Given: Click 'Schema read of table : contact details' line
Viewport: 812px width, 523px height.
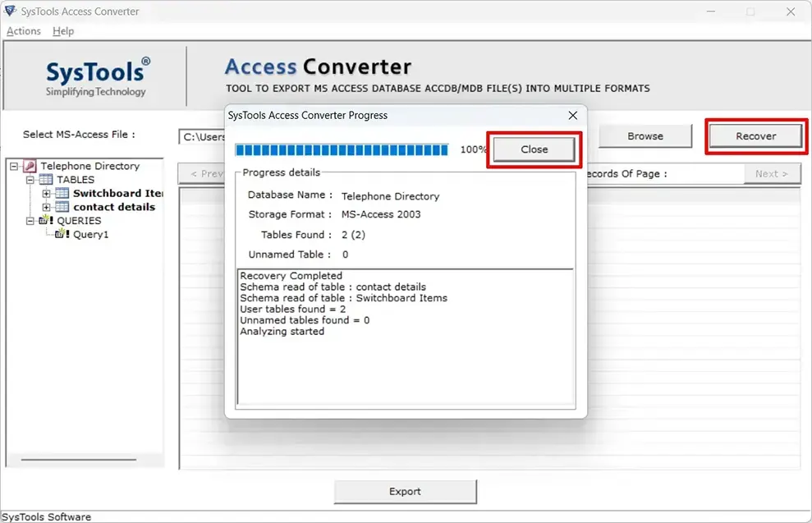Looking at the screenshot, I should tap(333, 287).
